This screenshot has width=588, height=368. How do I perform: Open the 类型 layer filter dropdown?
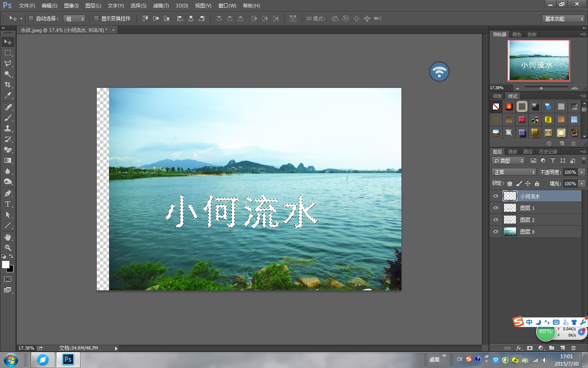pos(508,161)
